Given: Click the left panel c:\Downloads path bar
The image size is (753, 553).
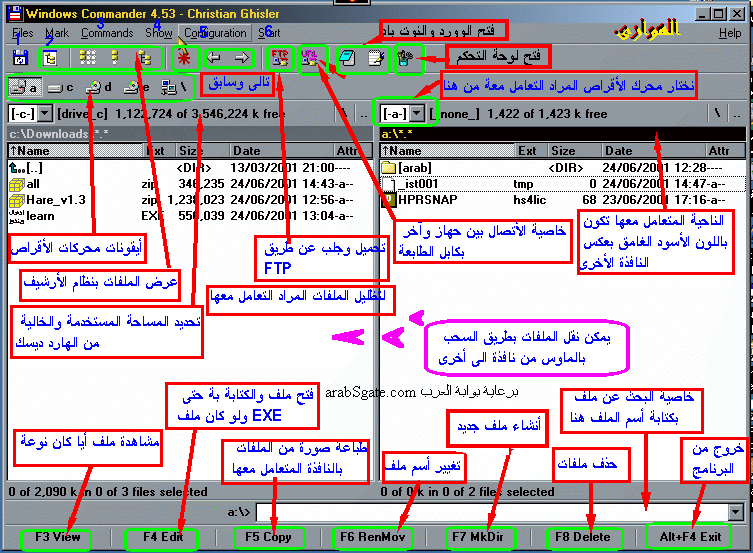Looking at the screenshot, I should [190, 134].
